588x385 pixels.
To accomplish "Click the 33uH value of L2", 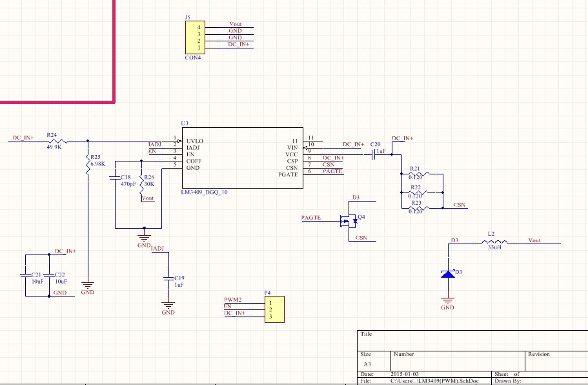I will (494, 247).
